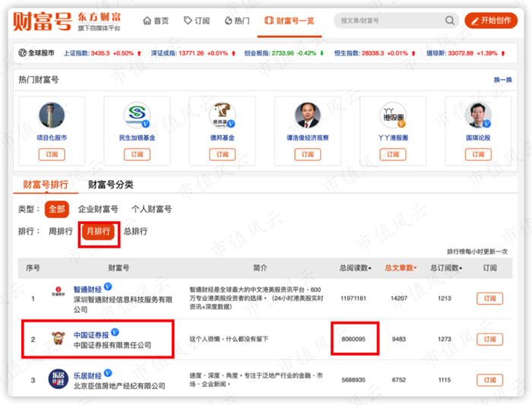Click the 中国证券报 verified V badge
This screenshot has width=532, height=405.
pos(115,332)
